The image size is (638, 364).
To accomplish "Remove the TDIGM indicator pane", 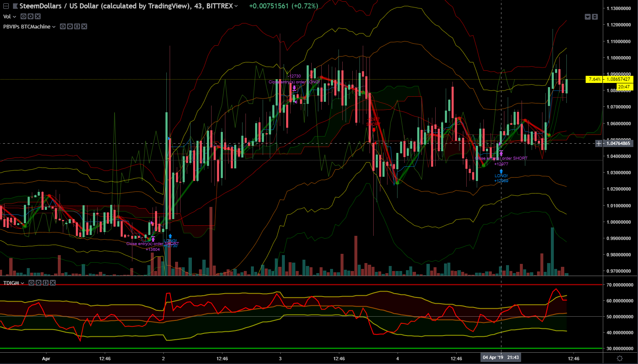I will [53, 283].
